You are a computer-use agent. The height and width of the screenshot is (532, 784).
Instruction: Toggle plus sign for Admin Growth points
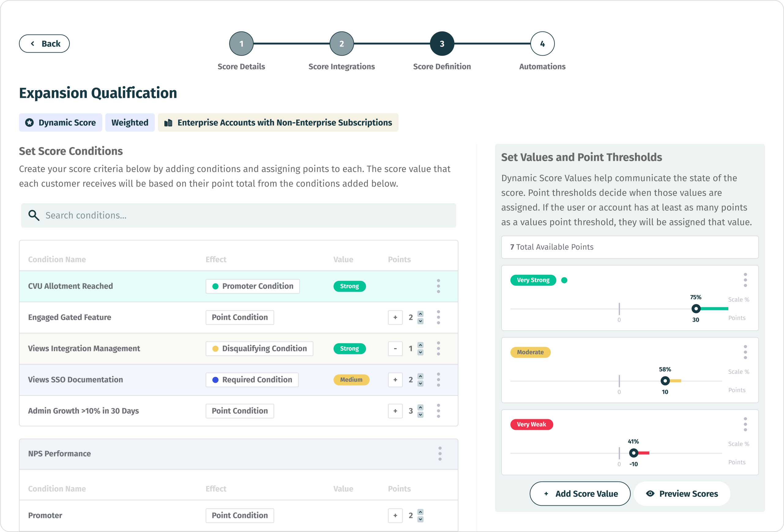click(x=395, y=411)
